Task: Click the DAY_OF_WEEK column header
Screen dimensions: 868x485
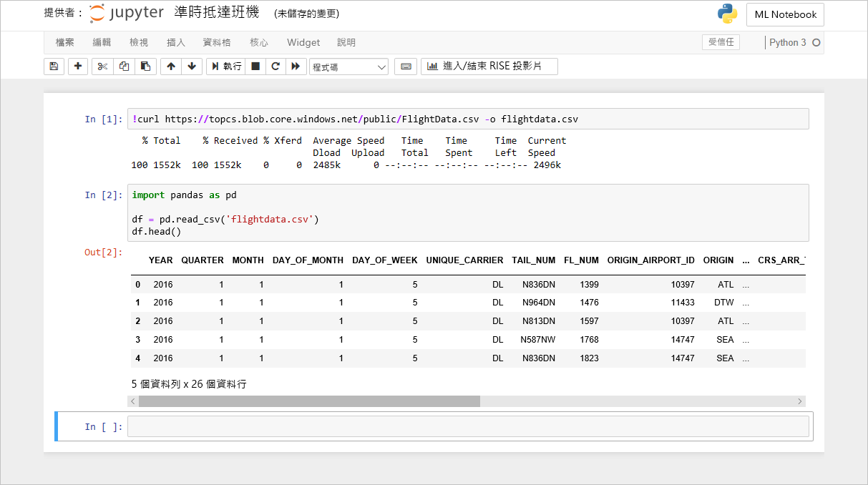Action: 385,260
